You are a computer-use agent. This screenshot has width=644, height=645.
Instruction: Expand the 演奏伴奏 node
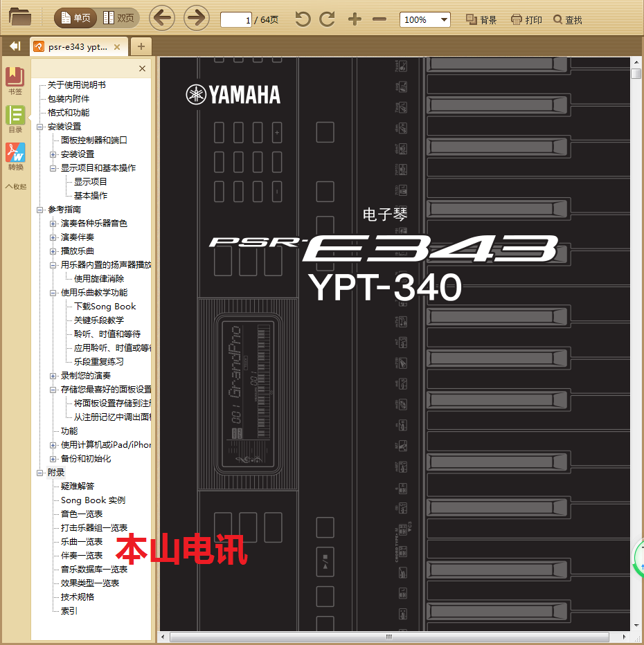(x=53, y=237)
